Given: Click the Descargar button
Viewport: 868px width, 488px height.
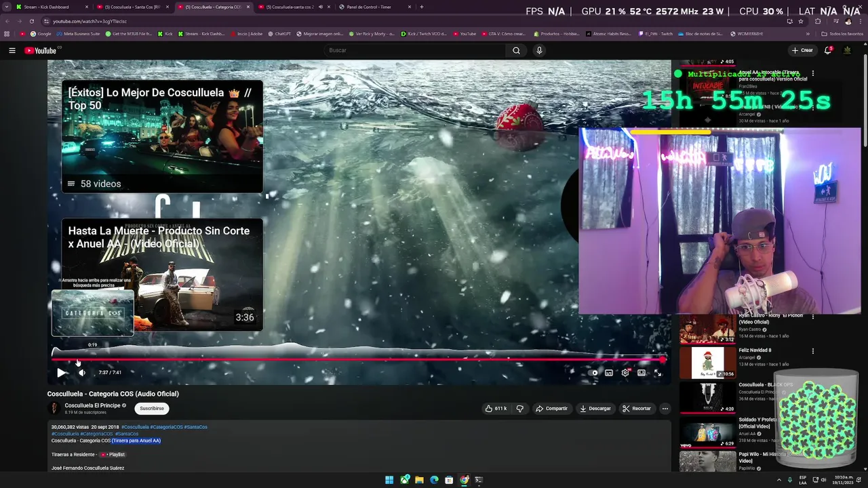Looking at the screenshot, I should point(595,409).
